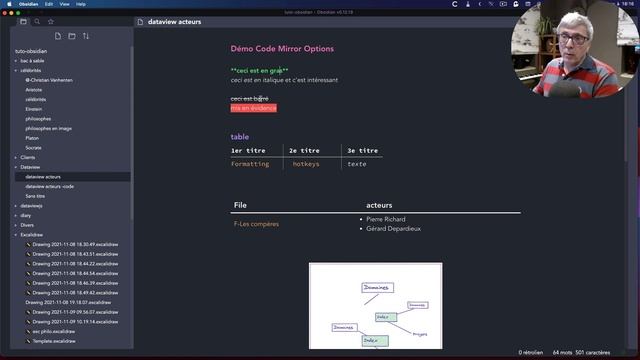Click the ghost-shaped icon in the menu bar

coord(516,4)
